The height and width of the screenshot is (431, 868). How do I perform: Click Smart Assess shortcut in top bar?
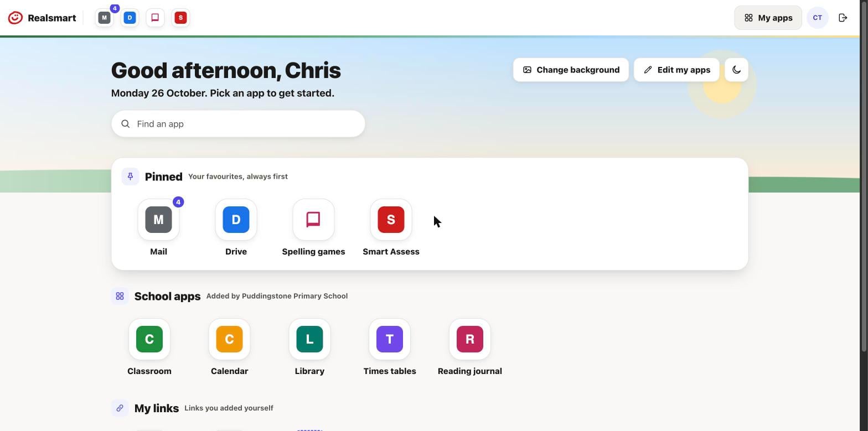click(x=180, y=18)
